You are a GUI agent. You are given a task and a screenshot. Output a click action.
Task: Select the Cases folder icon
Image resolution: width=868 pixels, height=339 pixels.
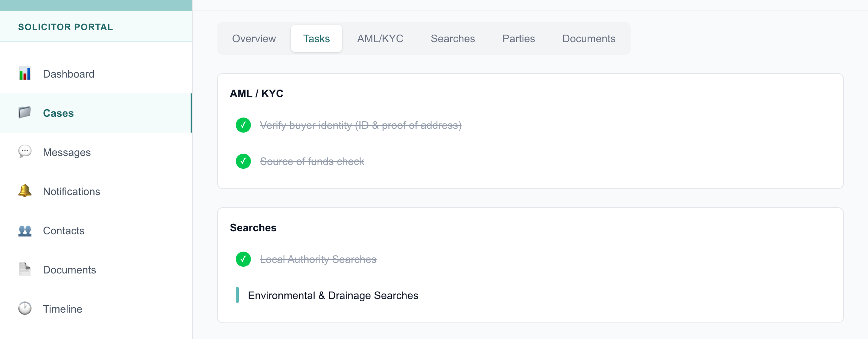25,113
